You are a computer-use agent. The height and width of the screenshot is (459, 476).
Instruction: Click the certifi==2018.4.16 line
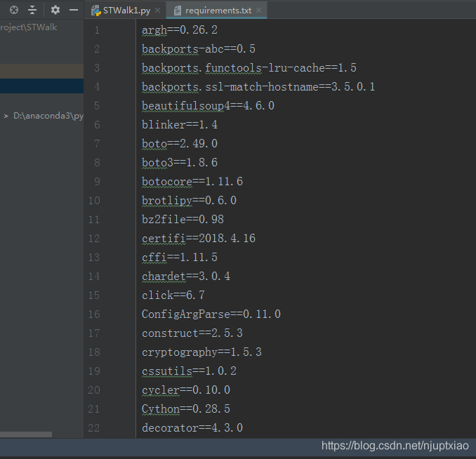[x=199, y=239]
